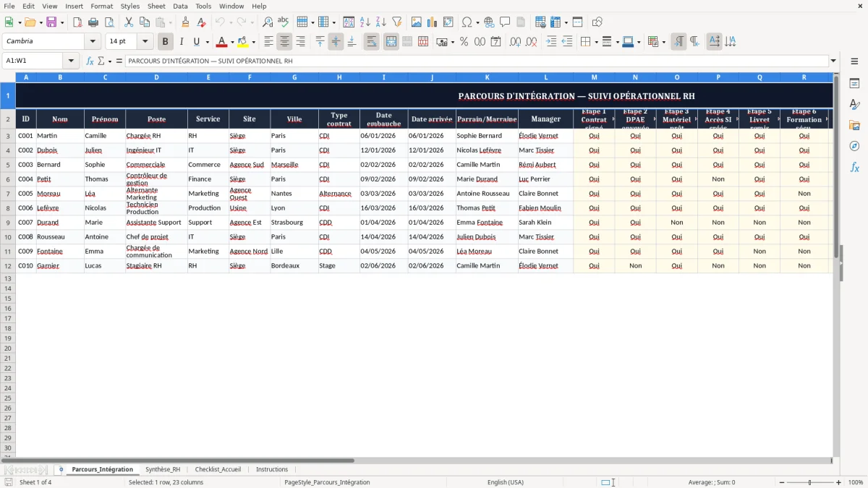Screen dimensions: 868x488
Task: Toggle Bold formatting
Action: coord(166,42)
